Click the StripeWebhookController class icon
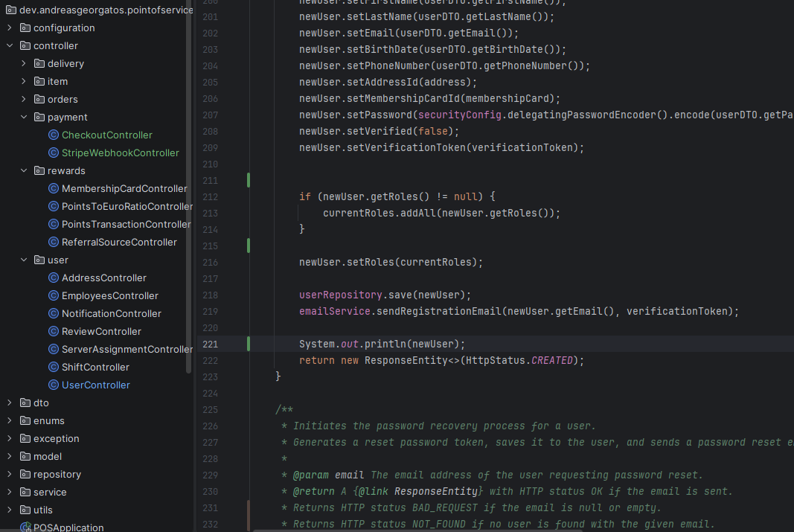This screenshot has height=532, width=794. coord(54,153)
